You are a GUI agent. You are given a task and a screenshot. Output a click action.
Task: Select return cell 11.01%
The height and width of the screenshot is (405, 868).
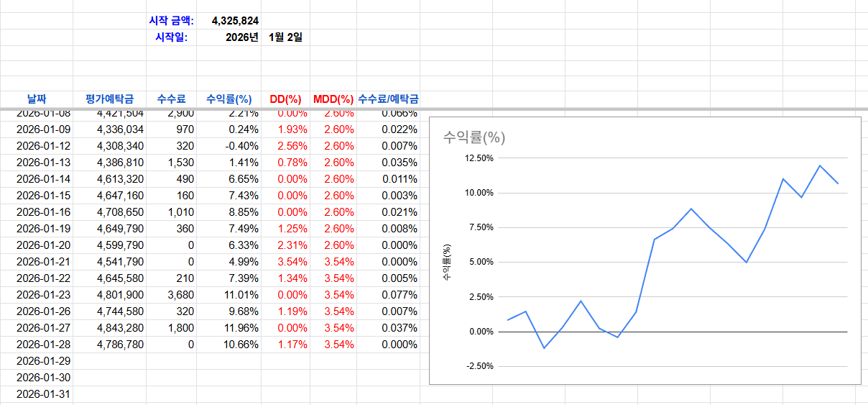[228, 295]
